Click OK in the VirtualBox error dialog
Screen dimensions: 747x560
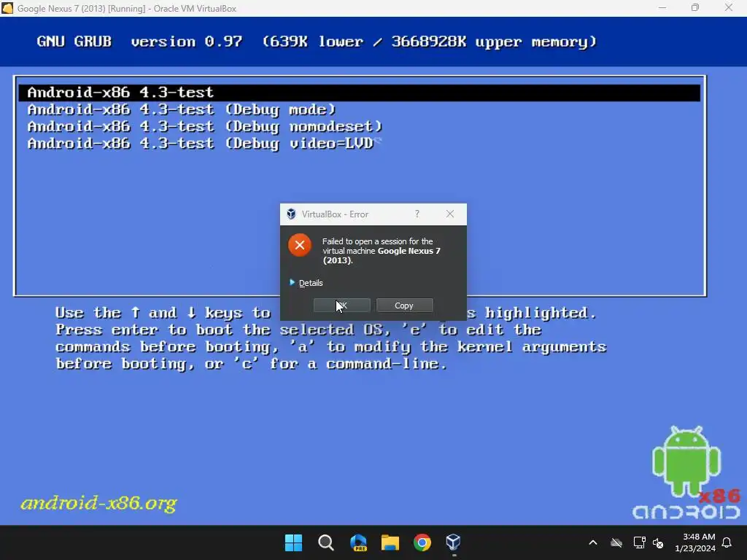(341, 306)
